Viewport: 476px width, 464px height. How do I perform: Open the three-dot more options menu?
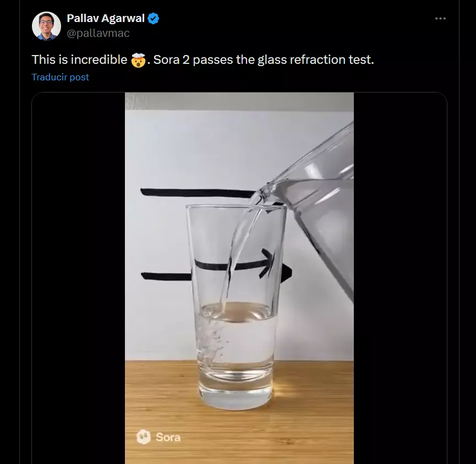[440, 18]
